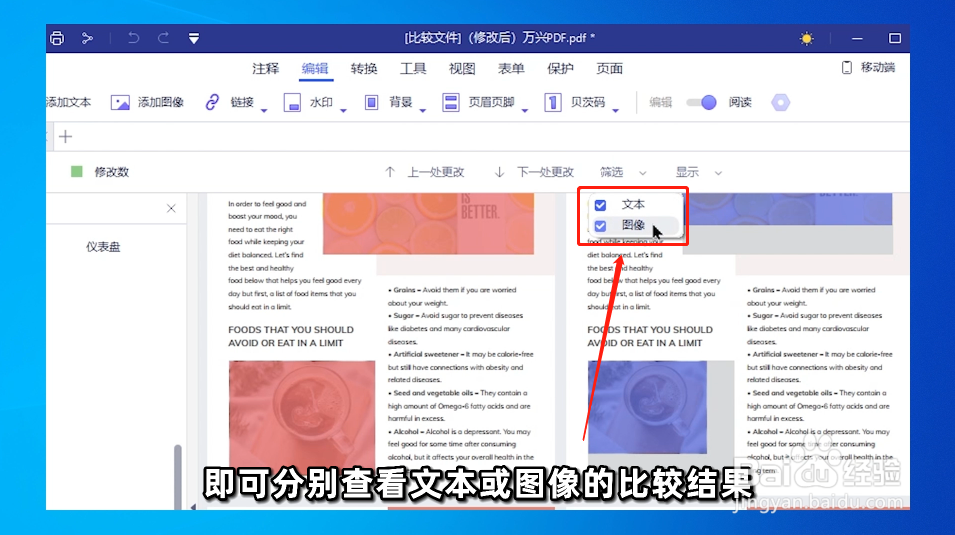
Task: Click the share icon in title bar
Action: point(87,38)
